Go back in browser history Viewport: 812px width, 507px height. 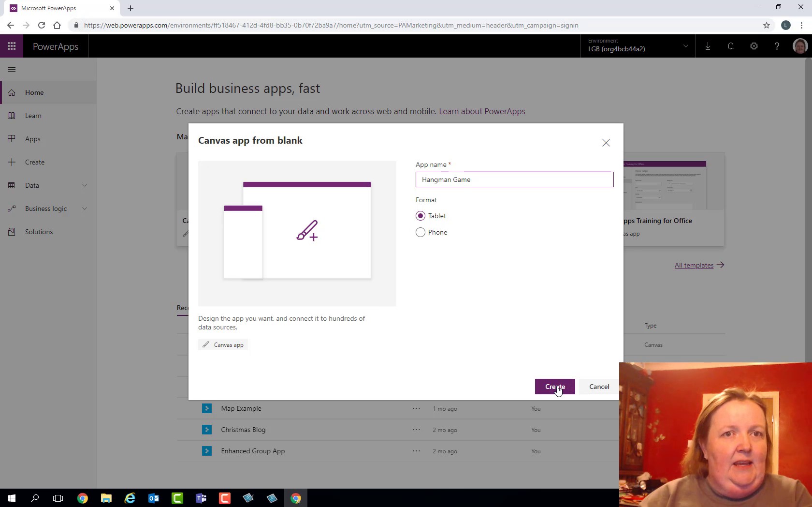(11, 25)
